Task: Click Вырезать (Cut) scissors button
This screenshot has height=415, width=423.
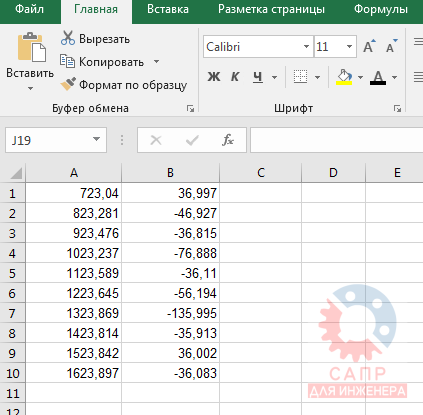Action: (95, 39)
